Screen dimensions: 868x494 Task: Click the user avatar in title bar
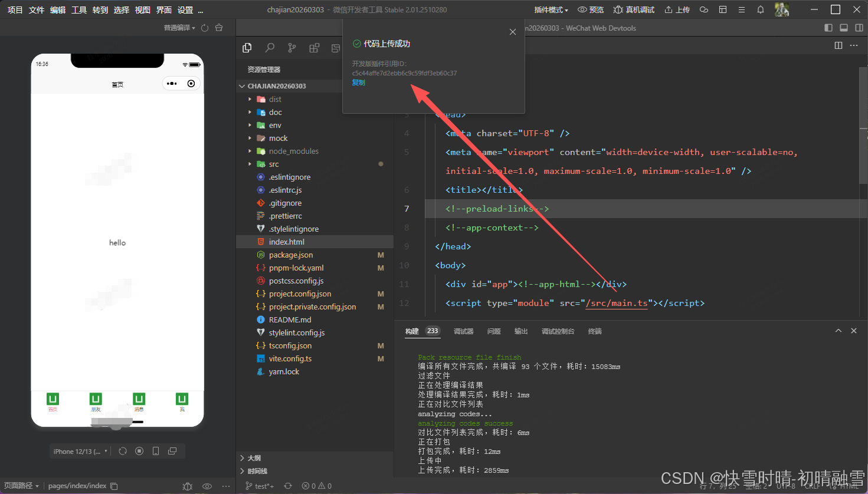[782, 9]
